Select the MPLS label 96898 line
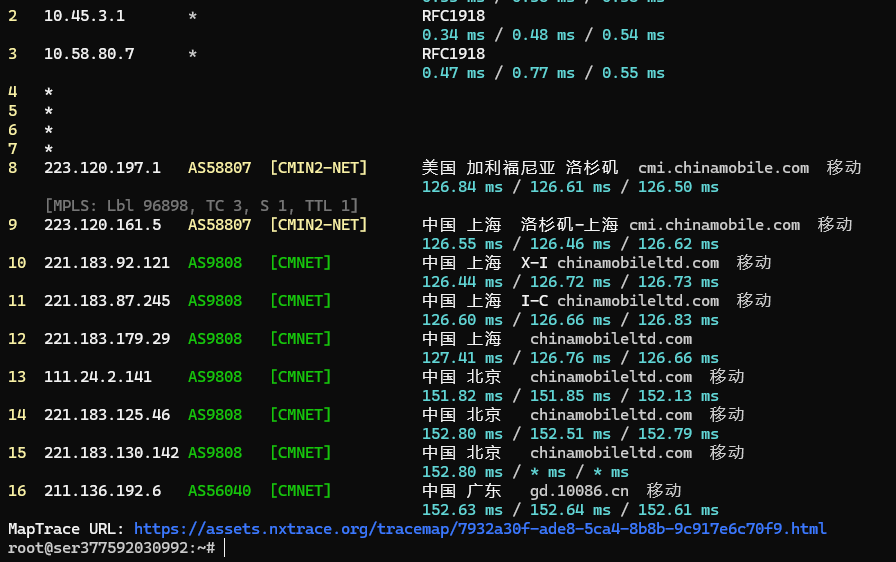The width and height of the screenshot is (896, 562). click(x=201, y=206)
